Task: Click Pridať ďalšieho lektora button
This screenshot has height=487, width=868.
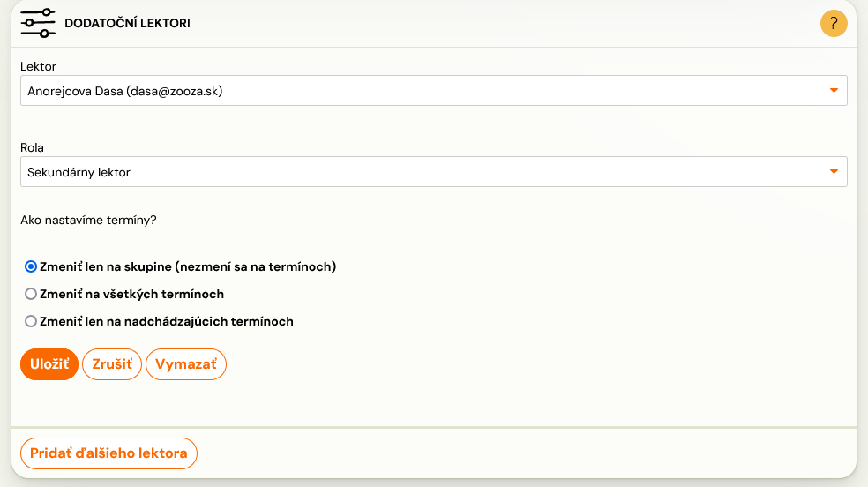Action: (x=108, y=453)
